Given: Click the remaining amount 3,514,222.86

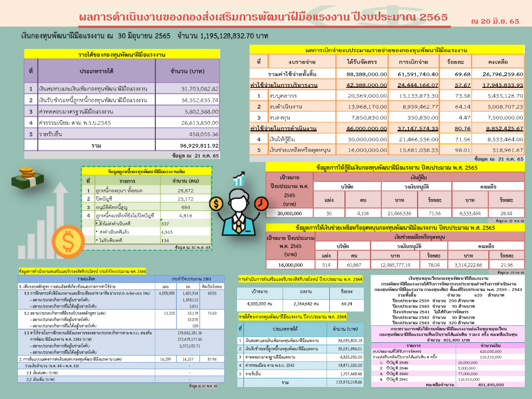Looking at the screenshot, I should [x=468, y=265].
